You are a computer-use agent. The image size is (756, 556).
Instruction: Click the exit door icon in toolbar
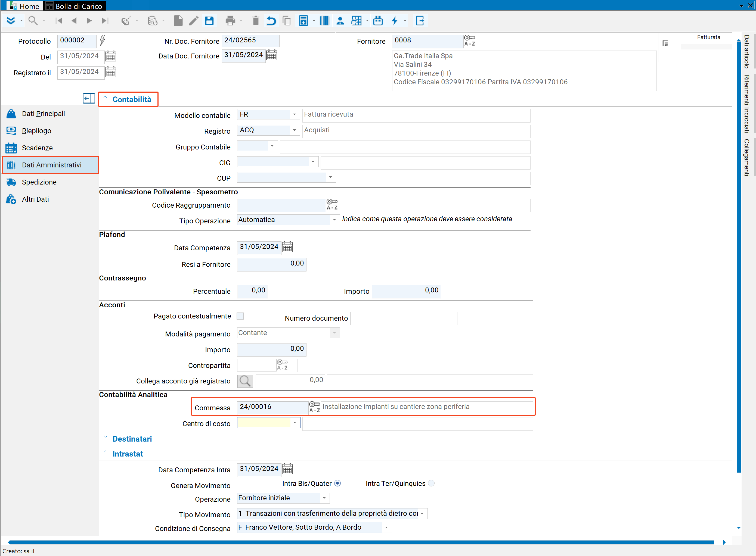420,21
